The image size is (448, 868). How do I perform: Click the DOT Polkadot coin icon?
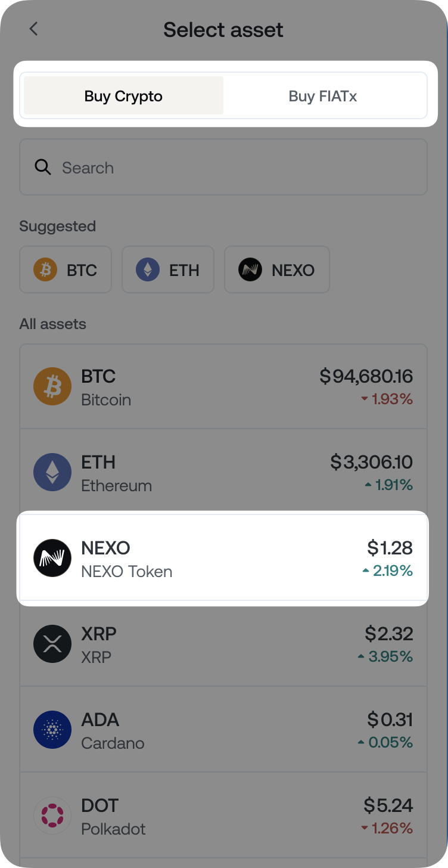[52, 816]
